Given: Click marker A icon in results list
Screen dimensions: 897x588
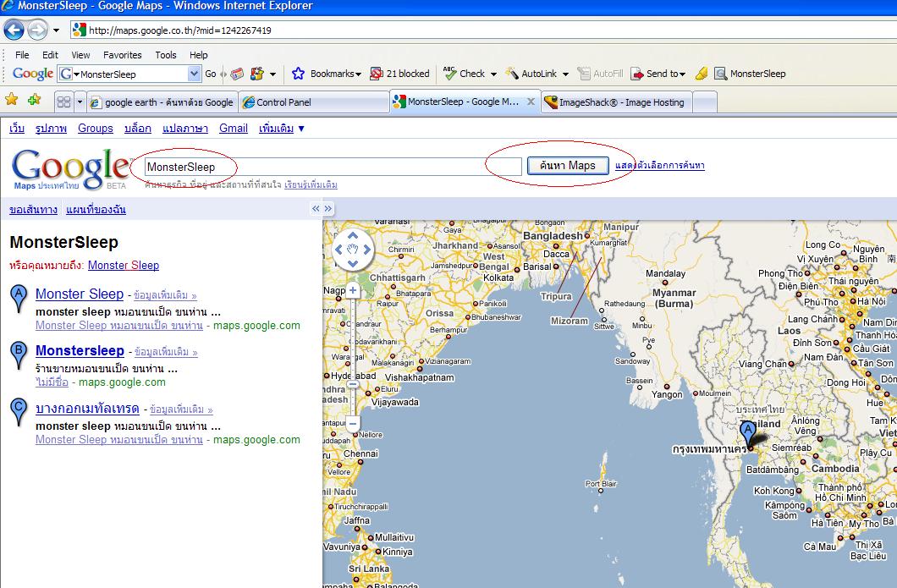Looking at the screenshot, I should pos(19,299).
